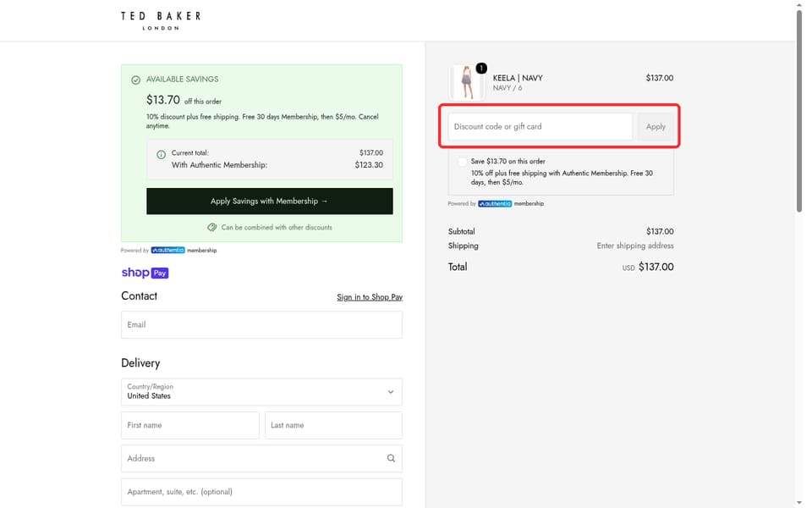Click the Shop Pay logo
812x508 pixels.
[x=145, y=273]
